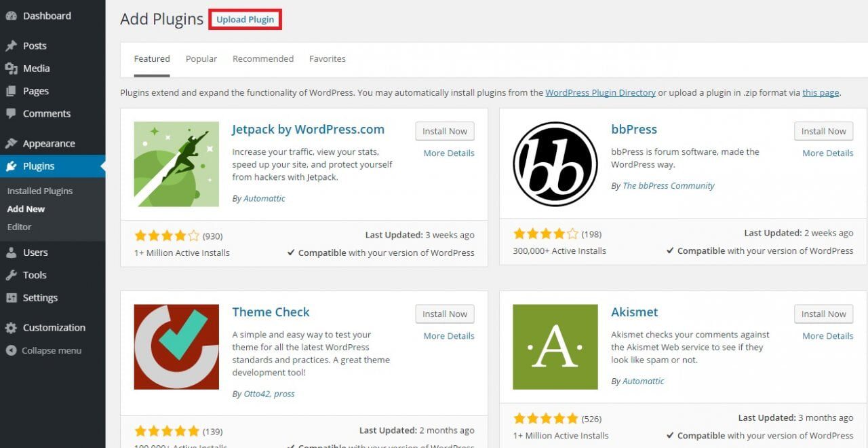Click the Settings sliders icon
The height and width of the screenshot is (448, 868).
click(x=11, y=297)
